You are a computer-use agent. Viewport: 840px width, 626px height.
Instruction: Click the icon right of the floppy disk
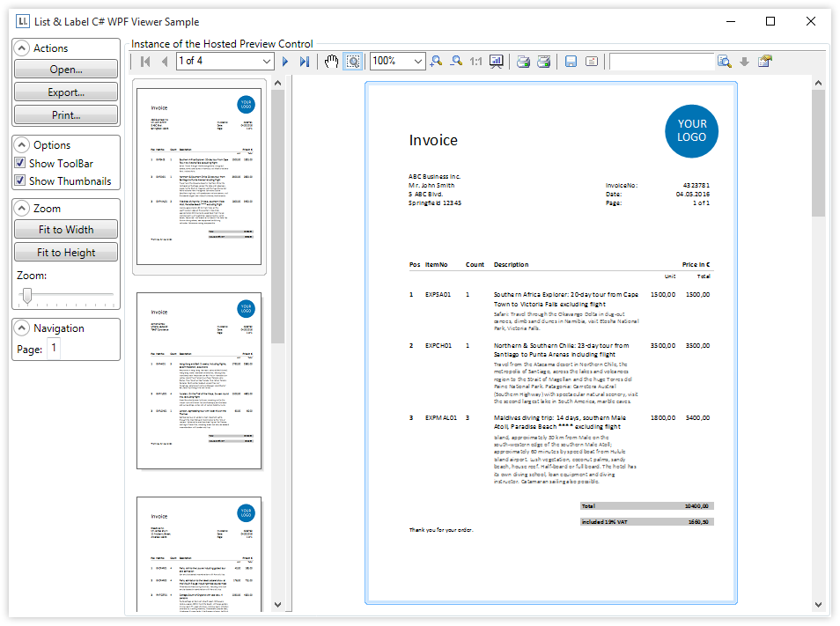(592, 62)
